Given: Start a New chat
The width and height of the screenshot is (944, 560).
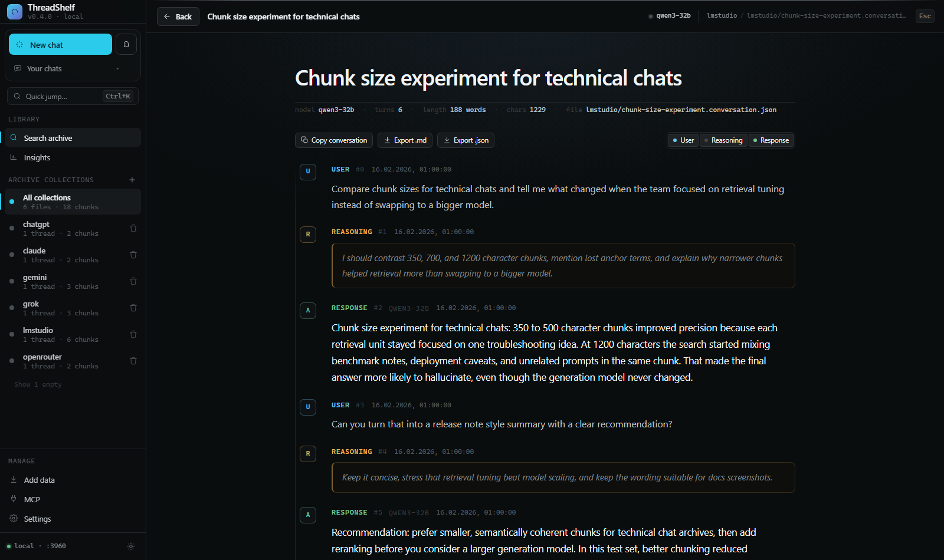Looking at the screenshot, I should click(60, 44).
